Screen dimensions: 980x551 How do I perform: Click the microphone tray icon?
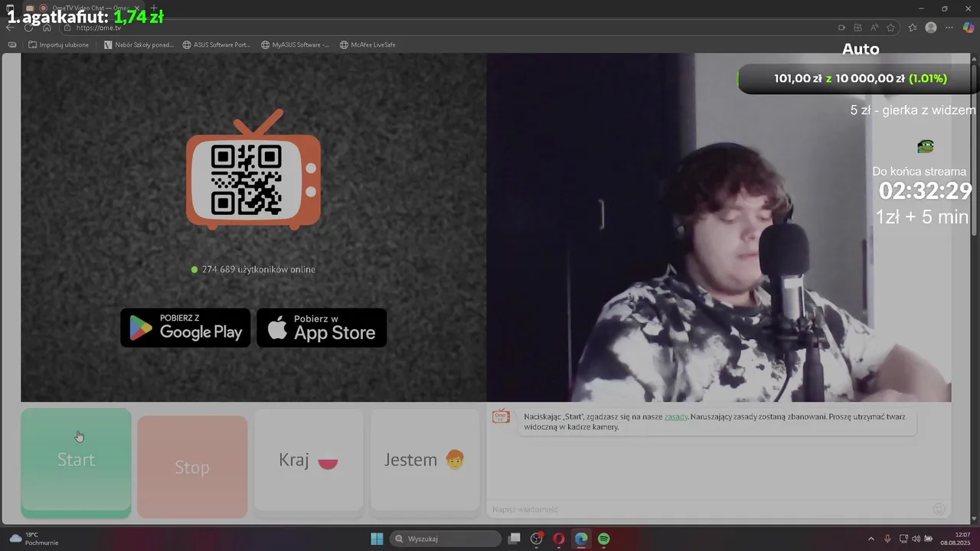pyautogui.click(x=887, y=539)
